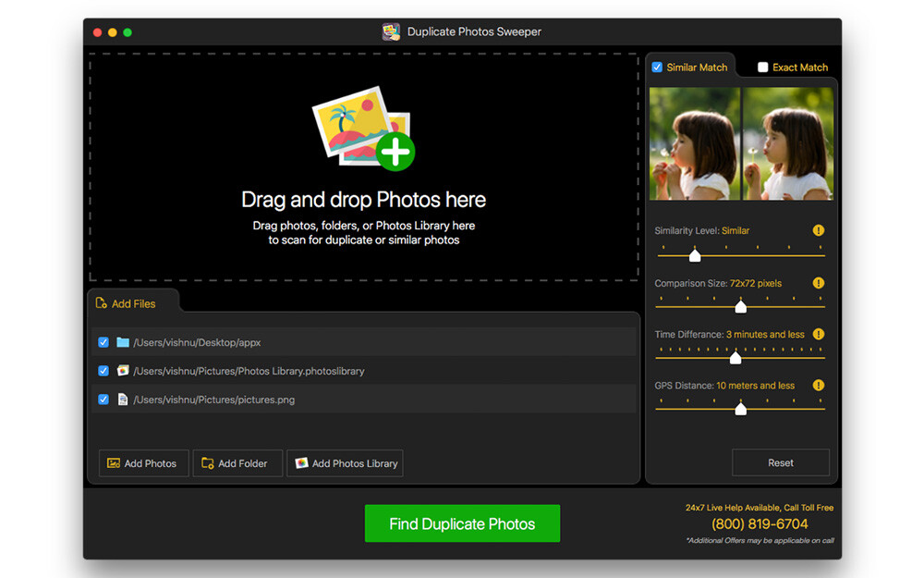924x578 pixels.
Task: Click the GPS Distance slider handle
Action: coord(741,409)
